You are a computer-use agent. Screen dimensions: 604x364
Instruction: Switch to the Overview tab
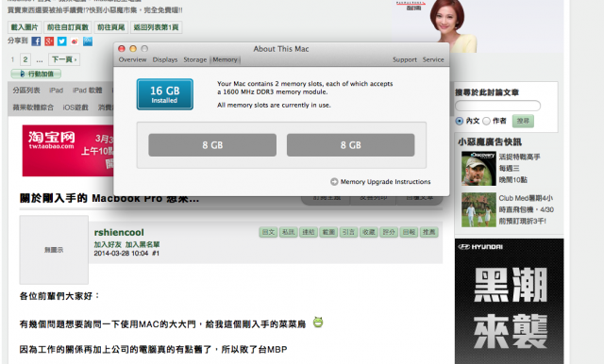[132, 59]
